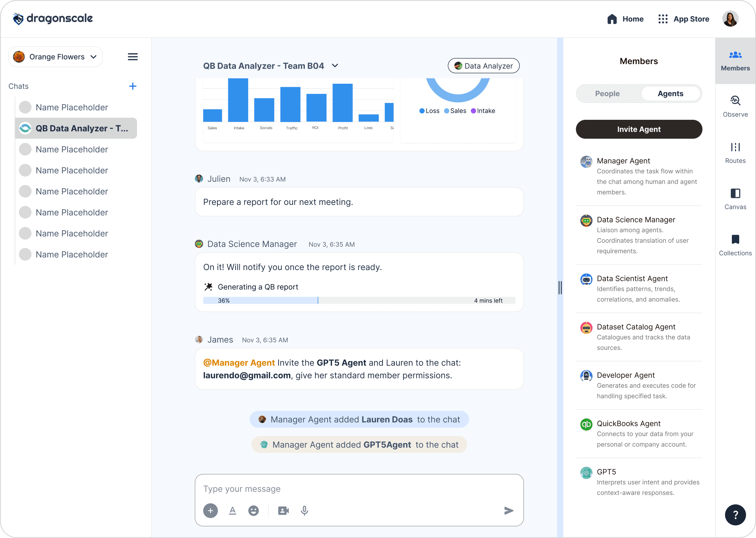Open the Data Analyzer pill selector

pos(483,66)
